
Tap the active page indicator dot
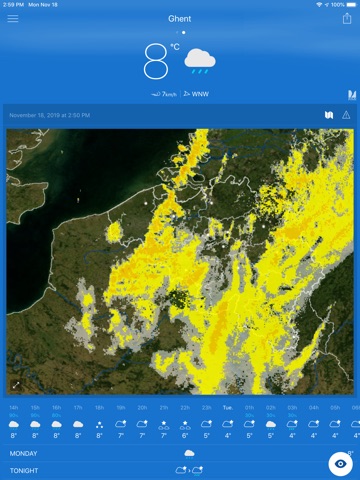point(184,33)
